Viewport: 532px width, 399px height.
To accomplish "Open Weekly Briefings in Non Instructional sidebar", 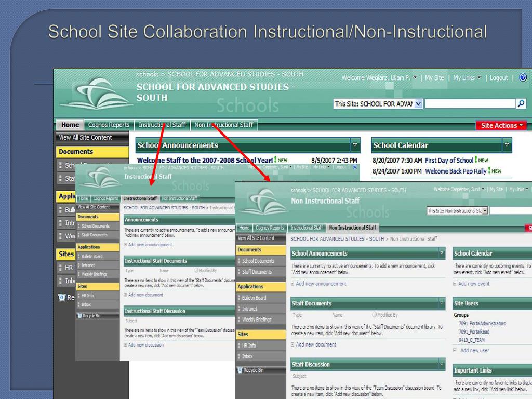I will pyautogui.click(x=257, y=320).
